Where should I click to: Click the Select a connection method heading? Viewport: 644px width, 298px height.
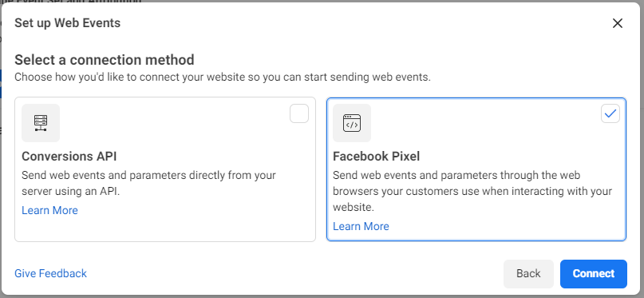(x=105, y=60)
